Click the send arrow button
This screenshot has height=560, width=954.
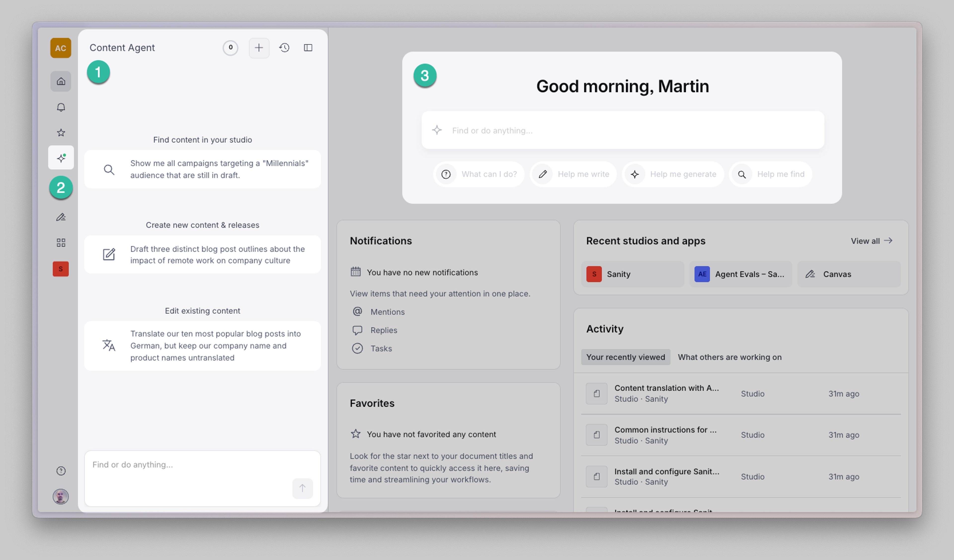pos(303,488)
